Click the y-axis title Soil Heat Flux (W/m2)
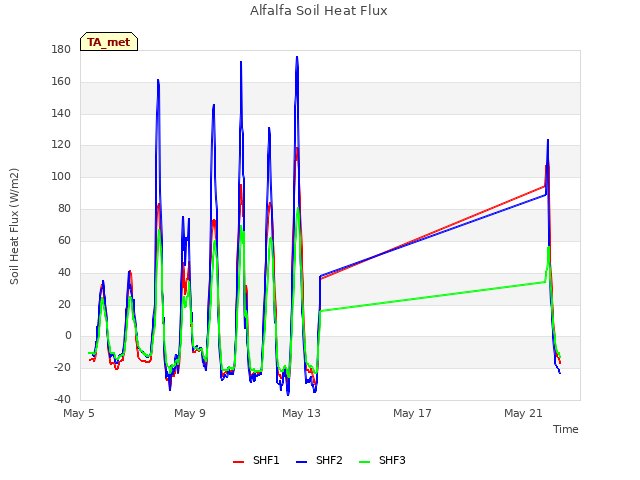640x480 pixels. pos(14,226)
